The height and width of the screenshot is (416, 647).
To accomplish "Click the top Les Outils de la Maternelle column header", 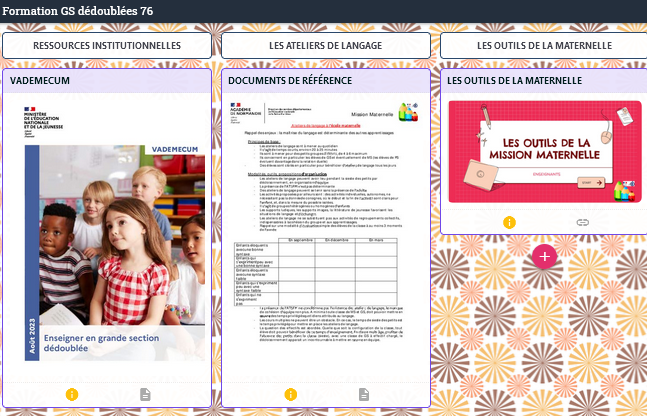I will (543, 45).
